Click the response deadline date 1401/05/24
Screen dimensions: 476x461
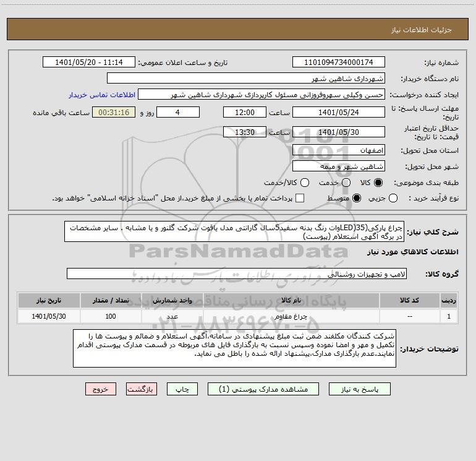point(339,112)
